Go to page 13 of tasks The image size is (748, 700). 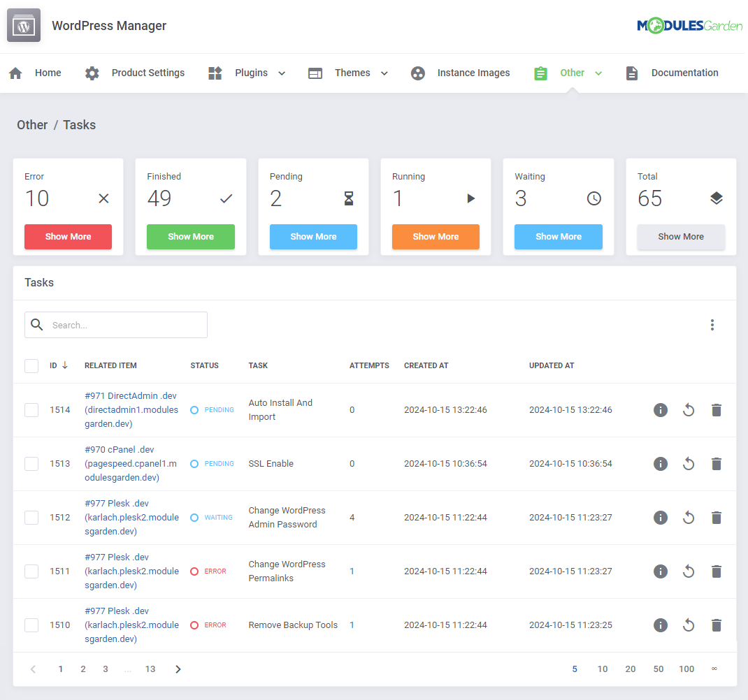tap(150, 669)
